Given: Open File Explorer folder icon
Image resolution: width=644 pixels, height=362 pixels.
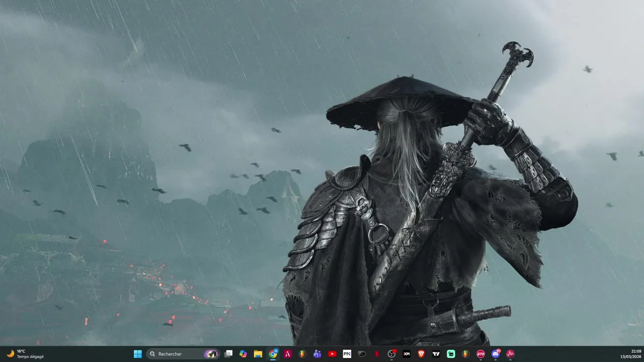Looking at the screenshot, I should tap(258, 354).
